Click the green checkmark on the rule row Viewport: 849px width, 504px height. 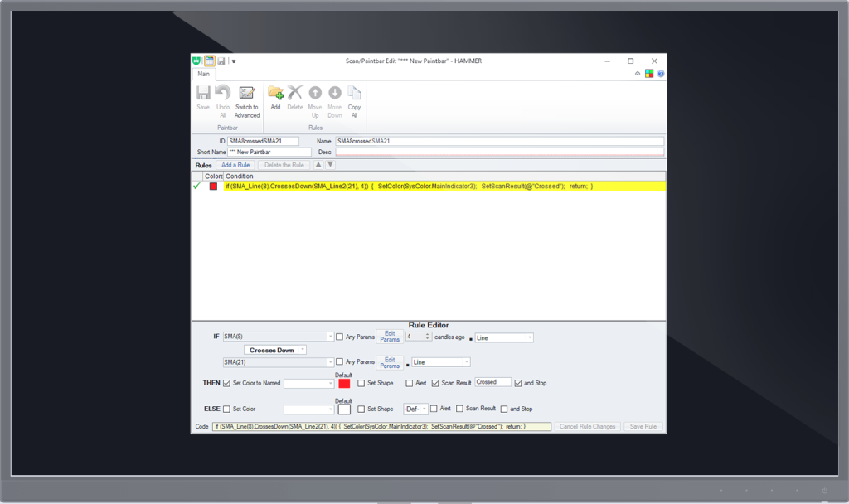(197, 186)
